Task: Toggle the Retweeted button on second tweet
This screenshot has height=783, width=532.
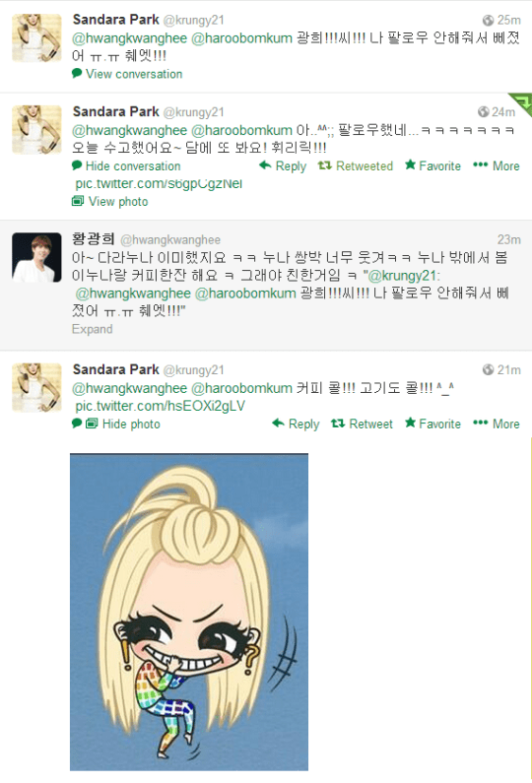Action: point(356,165)
